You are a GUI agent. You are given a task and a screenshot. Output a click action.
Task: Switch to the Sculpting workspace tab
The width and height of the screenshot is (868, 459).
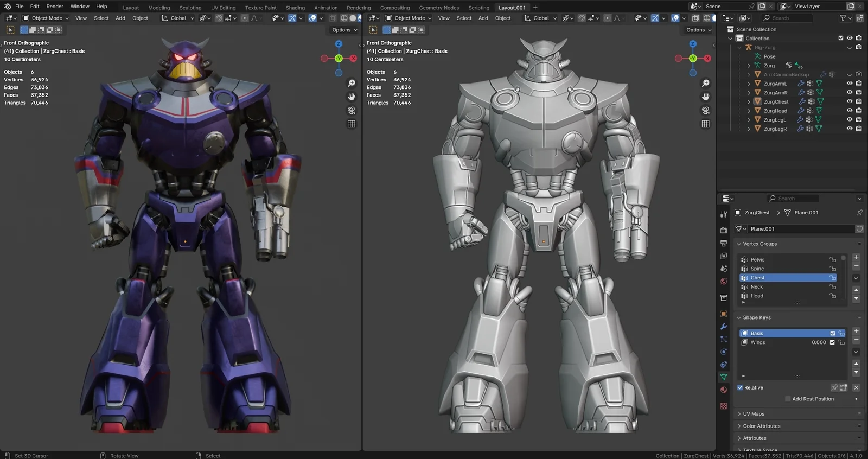coord(190,8)
